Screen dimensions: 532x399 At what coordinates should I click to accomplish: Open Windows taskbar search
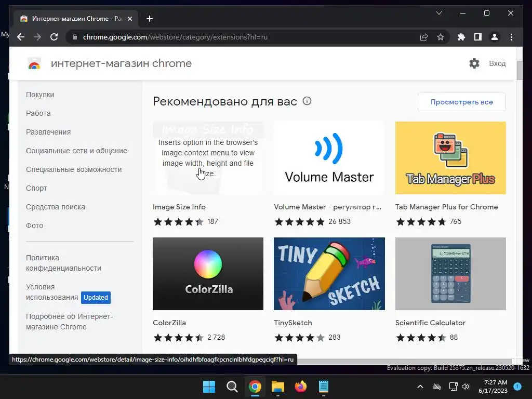pyautogui.click(x=232, y=387)
